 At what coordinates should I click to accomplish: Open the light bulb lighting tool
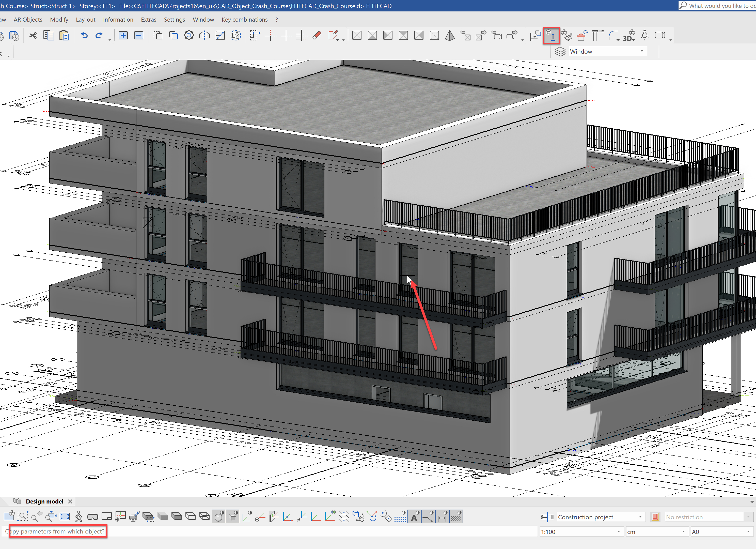click(x=645, y=35)
